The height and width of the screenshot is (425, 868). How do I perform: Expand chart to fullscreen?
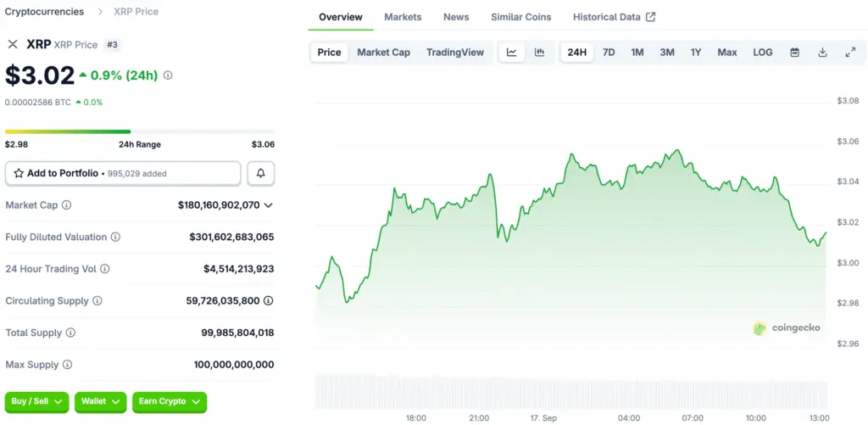[850, 53]
